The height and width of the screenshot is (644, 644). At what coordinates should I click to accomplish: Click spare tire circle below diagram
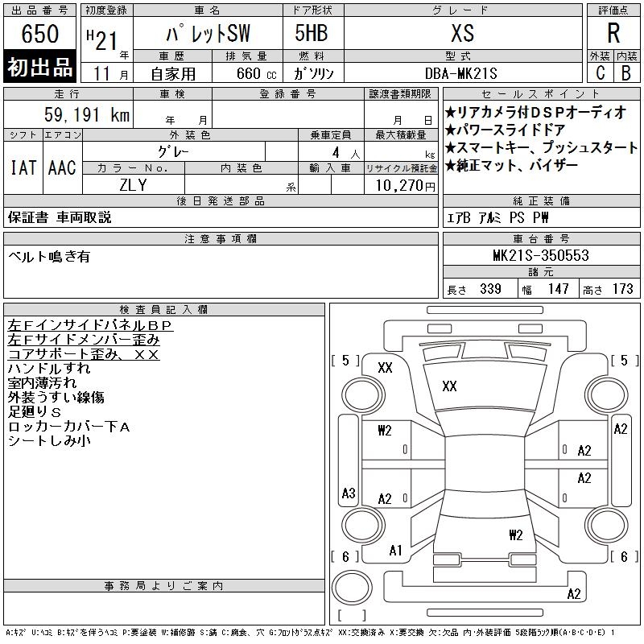(x=352, y=588)
